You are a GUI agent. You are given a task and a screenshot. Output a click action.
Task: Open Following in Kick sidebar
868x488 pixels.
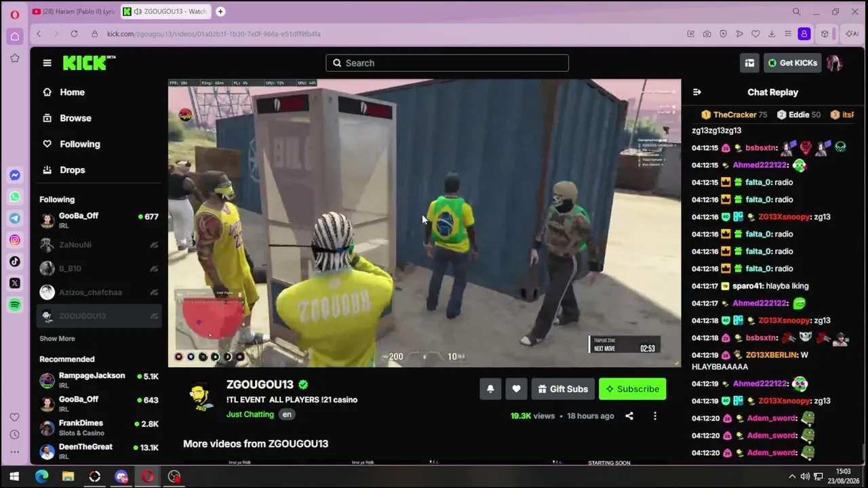tap(79, 144)
